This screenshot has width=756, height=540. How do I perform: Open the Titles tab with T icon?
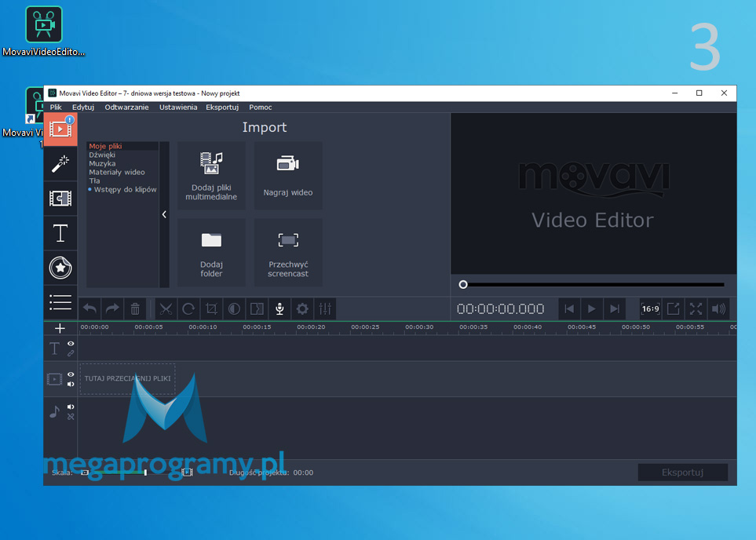tap(60, 233)
